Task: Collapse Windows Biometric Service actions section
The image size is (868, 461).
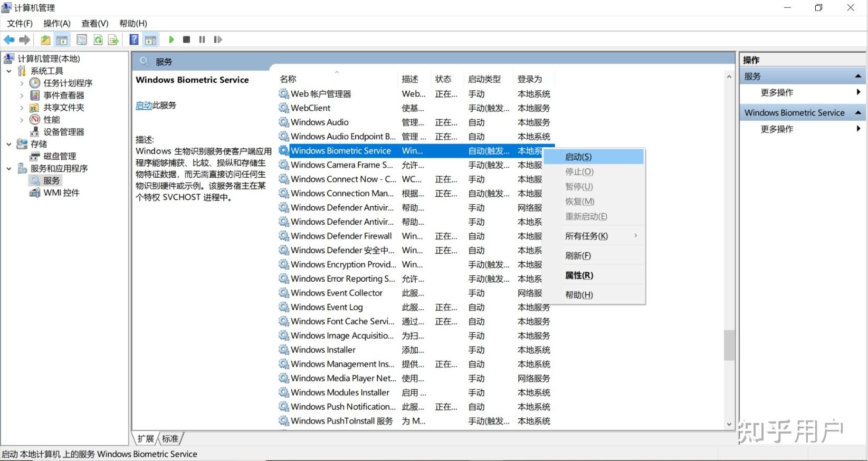Action: click(858, 113)
